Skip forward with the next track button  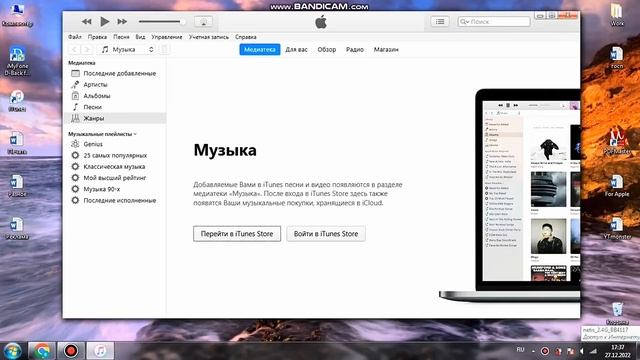coord(122,22)
